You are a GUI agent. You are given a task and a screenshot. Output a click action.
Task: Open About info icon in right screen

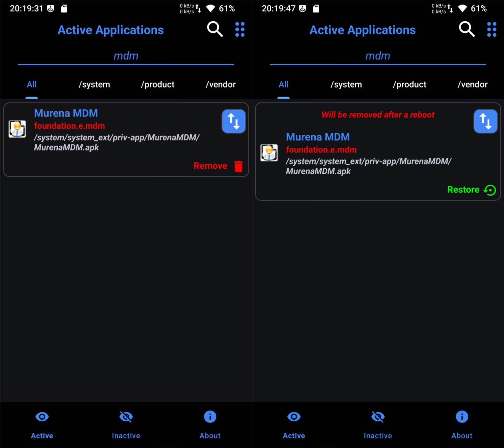coord(462,416)
